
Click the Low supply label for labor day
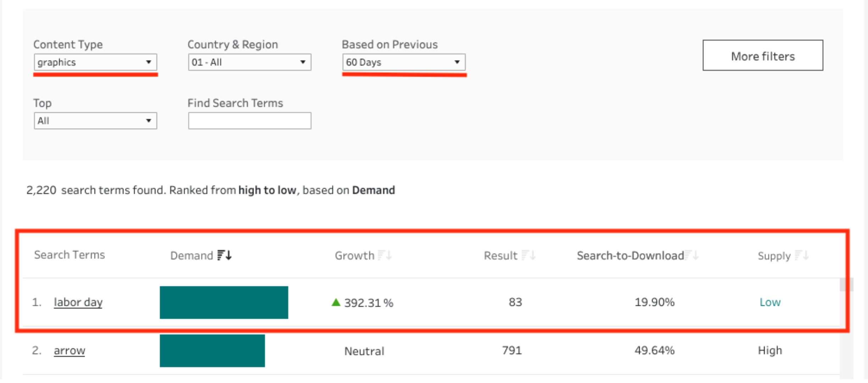point(770,302)
